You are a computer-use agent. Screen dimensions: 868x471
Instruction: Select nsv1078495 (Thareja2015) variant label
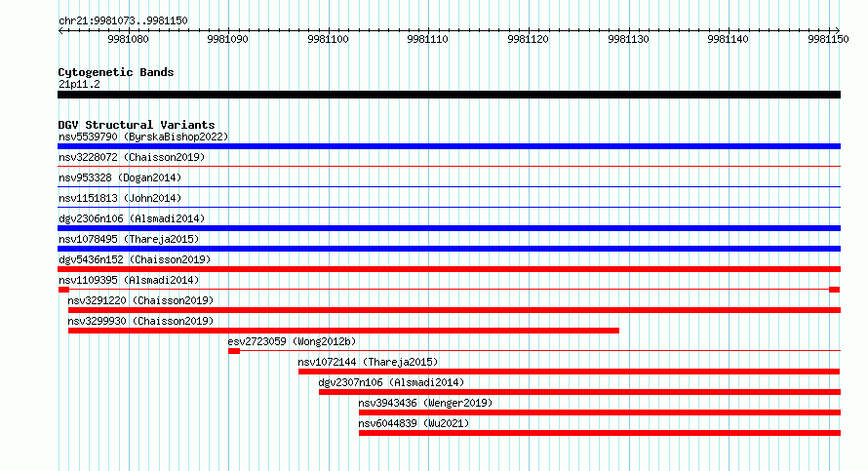pos(129,239)
